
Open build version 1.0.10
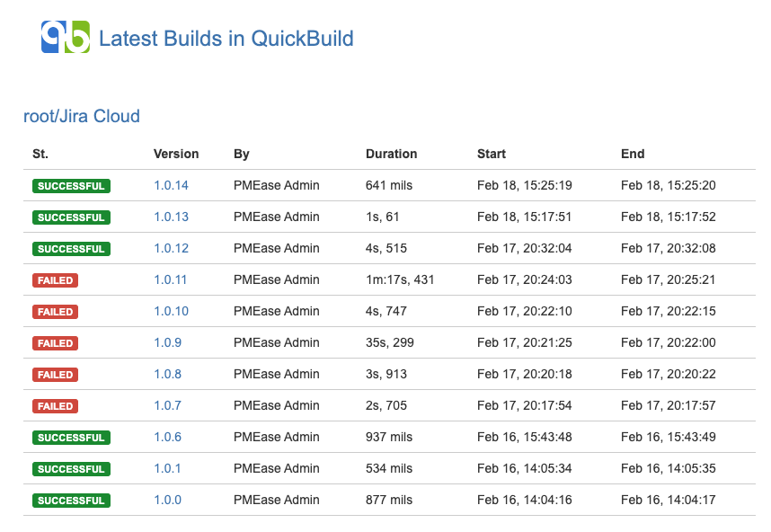171,311
